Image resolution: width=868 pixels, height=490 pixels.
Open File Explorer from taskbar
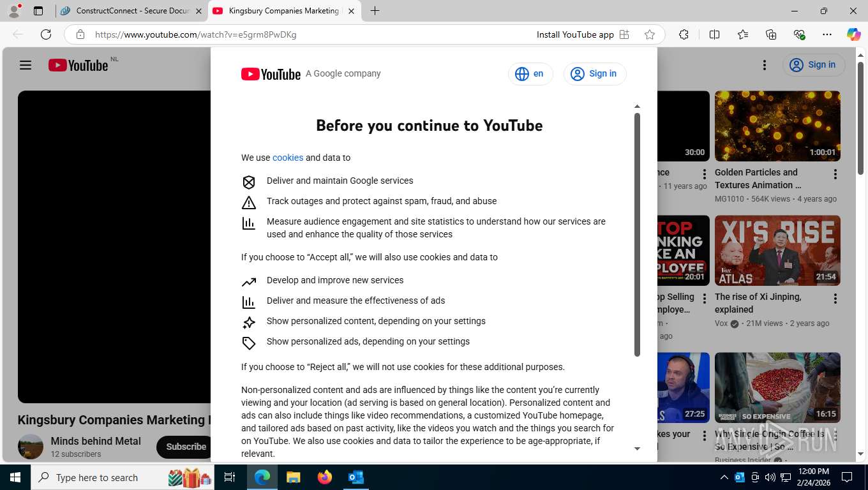point(293,477)
